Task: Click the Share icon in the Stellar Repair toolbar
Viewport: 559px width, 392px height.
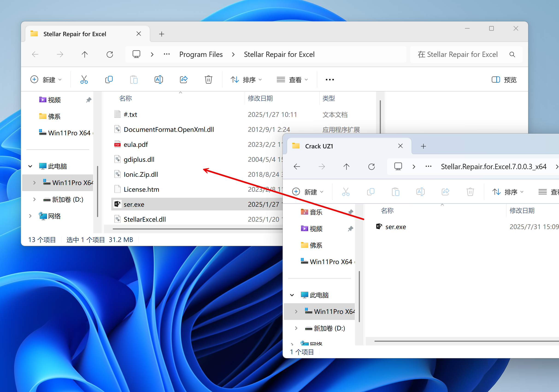Action: [x=184, y=80]
